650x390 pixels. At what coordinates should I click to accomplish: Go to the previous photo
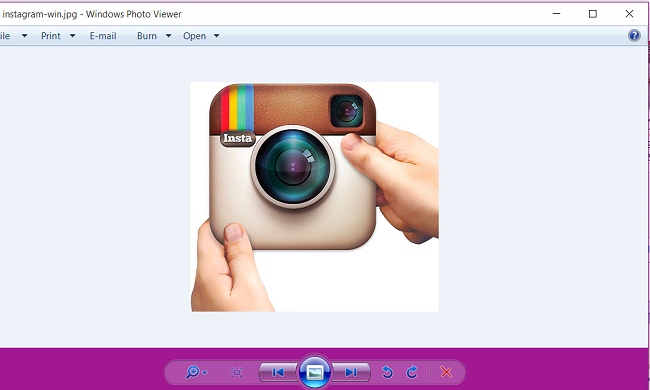tap(278, 372)
